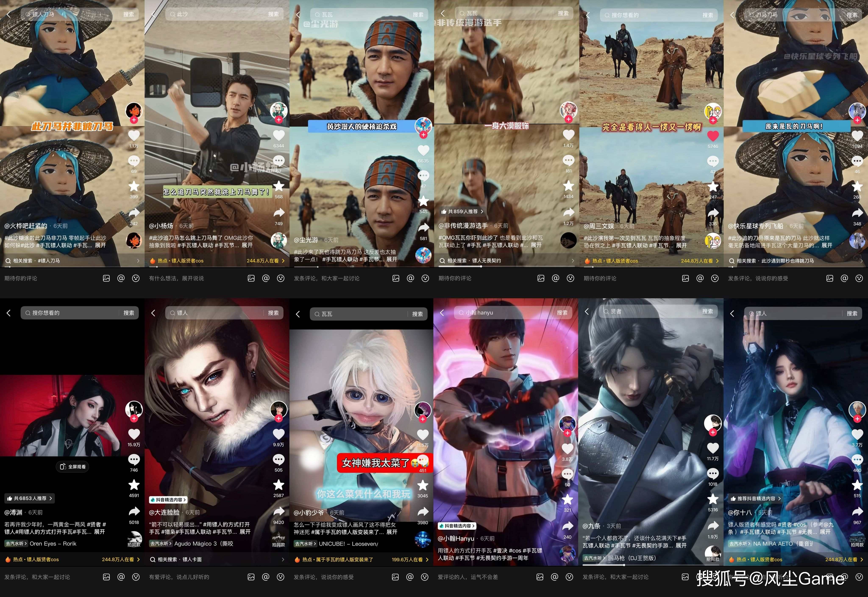Share @大连脸脸 video showing 9420 shares
This screenshot has width=868, height=597.
point(278,511)
